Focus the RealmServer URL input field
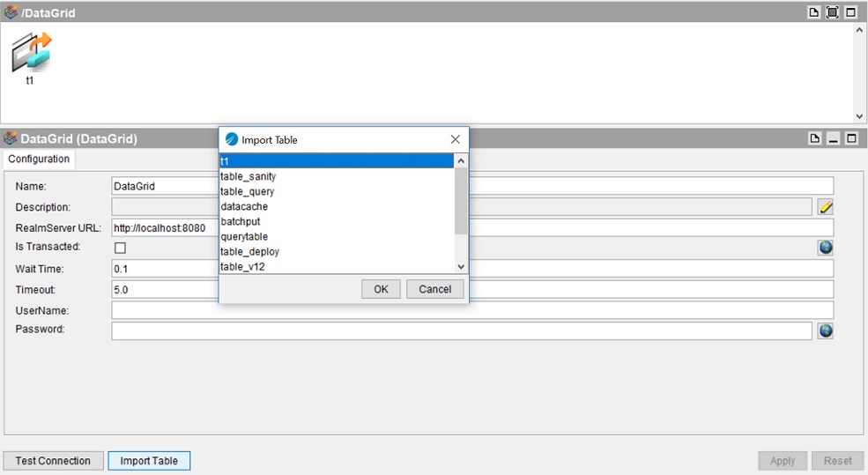Image resolution: width=868 pixels, height=475 pixels. click(x=472, y=227)
